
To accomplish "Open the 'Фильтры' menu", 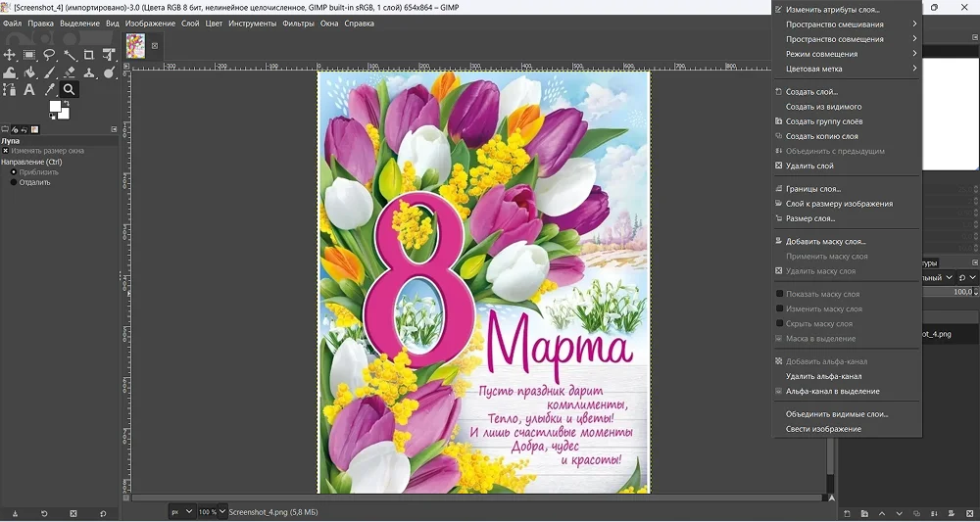I will 298,24.
